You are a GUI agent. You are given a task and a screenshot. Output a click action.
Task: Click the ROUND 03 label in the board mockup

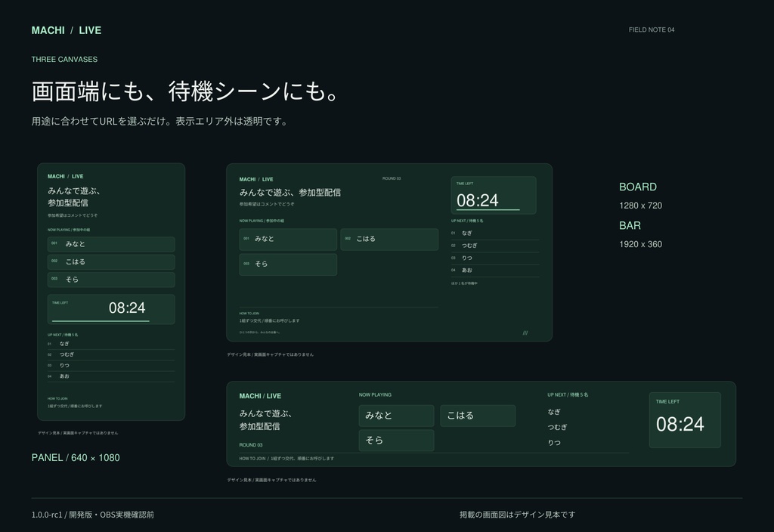[x=392, y=178]
